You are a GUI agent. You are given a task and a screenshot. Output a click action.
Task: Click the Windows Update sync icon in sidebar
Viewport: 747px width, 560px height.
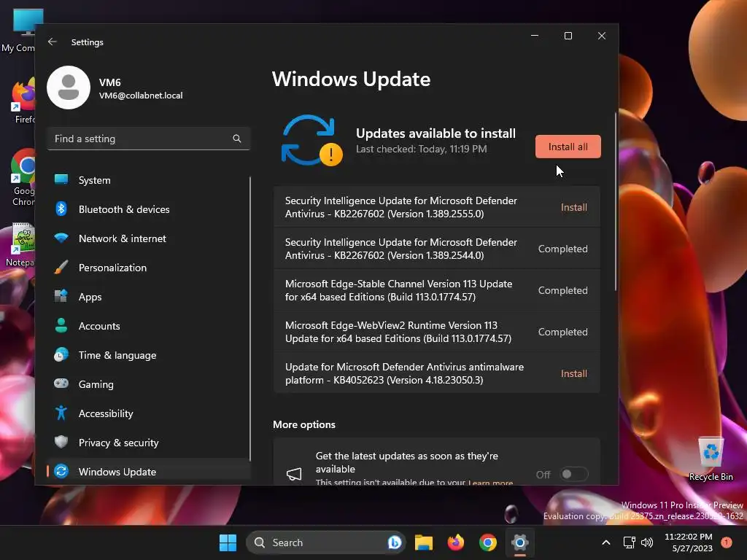tap(61, 472)
